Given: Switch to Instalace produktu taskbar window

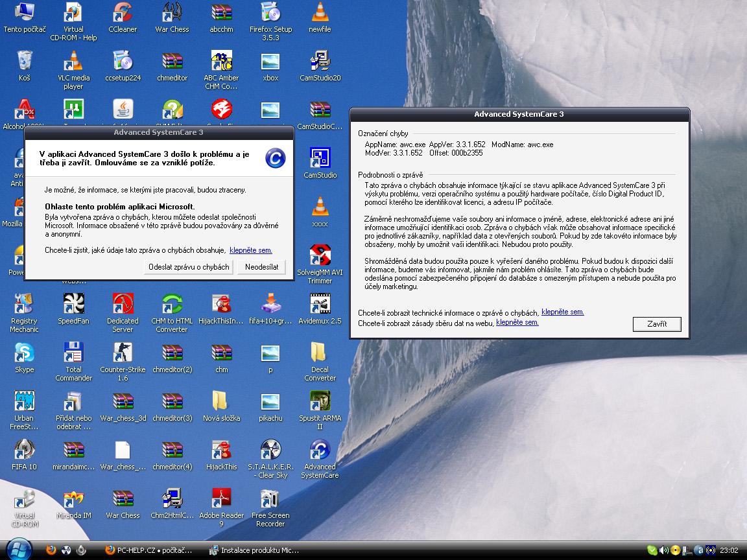Looking at the screenshot, I should tap(254, 550).
